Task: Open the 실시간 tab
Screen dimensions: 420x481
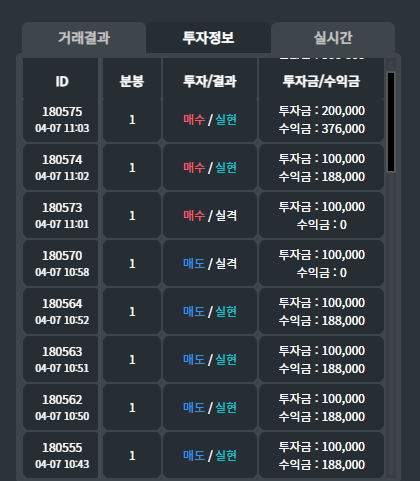Action: (333, 37)
